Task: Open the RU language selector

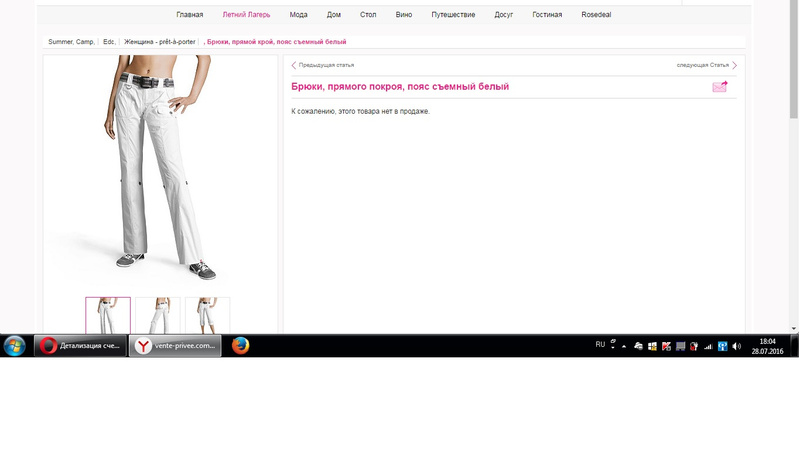Action: (x=600, y=344)
